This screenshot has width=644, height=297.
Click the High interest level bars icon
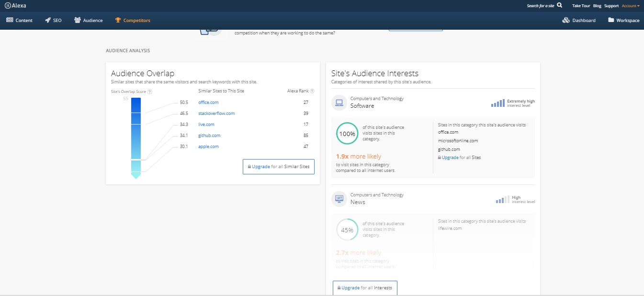(x=503, y=200)
